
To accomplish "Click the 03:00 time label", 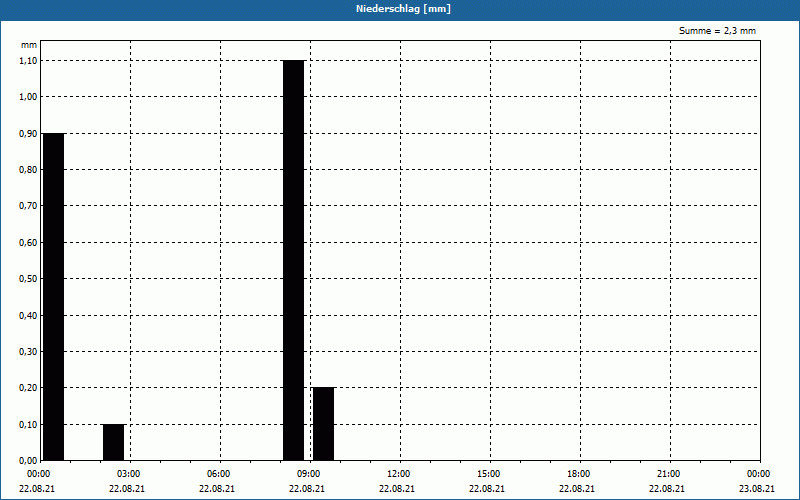I will 129,474.
